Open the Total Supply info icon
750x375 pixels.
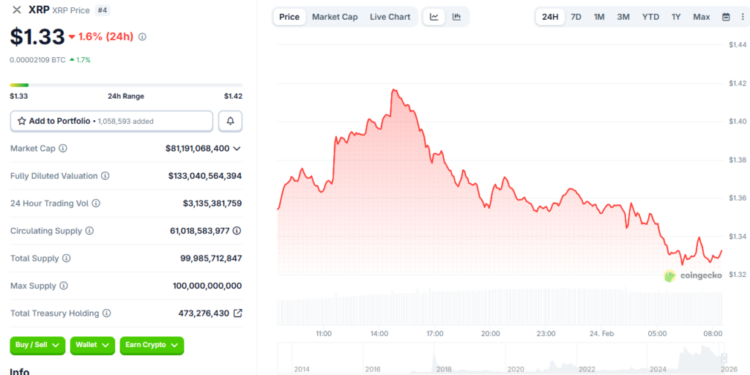click(x=66, y=258)
